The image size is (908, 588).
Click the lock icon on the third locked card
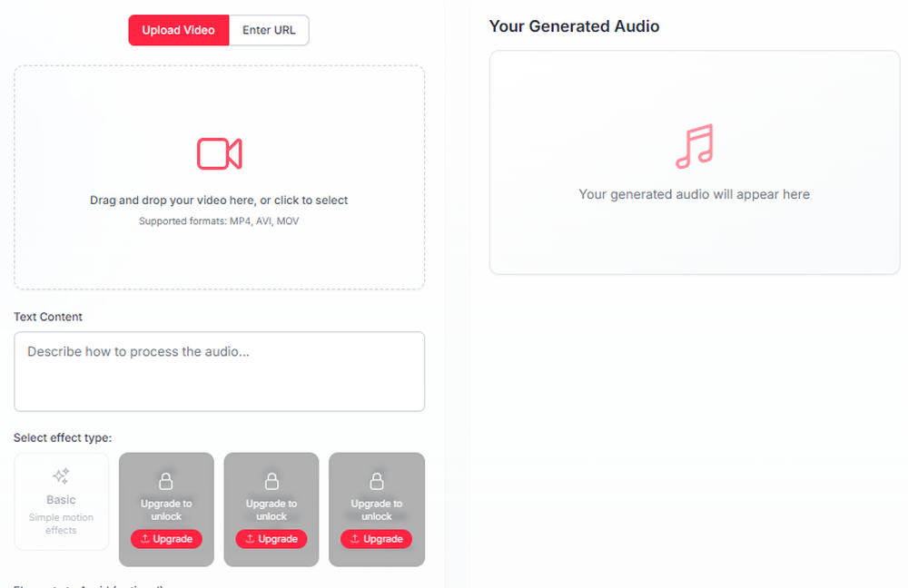[377, 480]
